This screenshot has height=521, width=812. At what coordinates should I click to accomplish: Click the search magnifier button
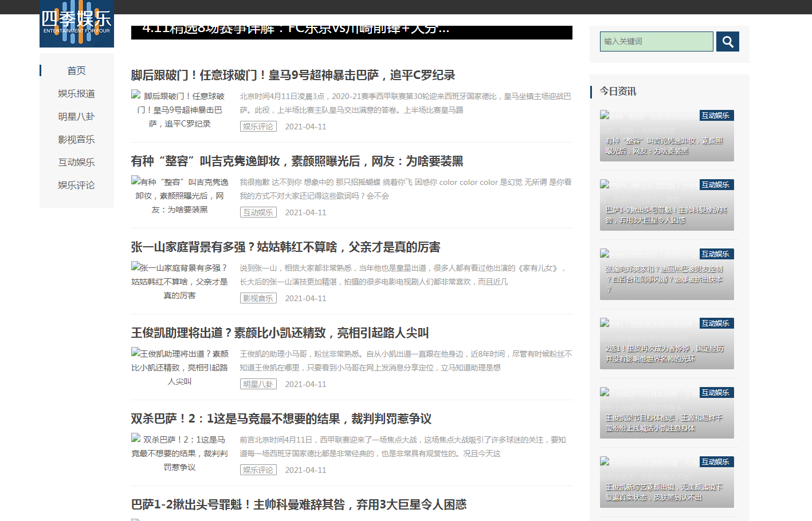728,41
